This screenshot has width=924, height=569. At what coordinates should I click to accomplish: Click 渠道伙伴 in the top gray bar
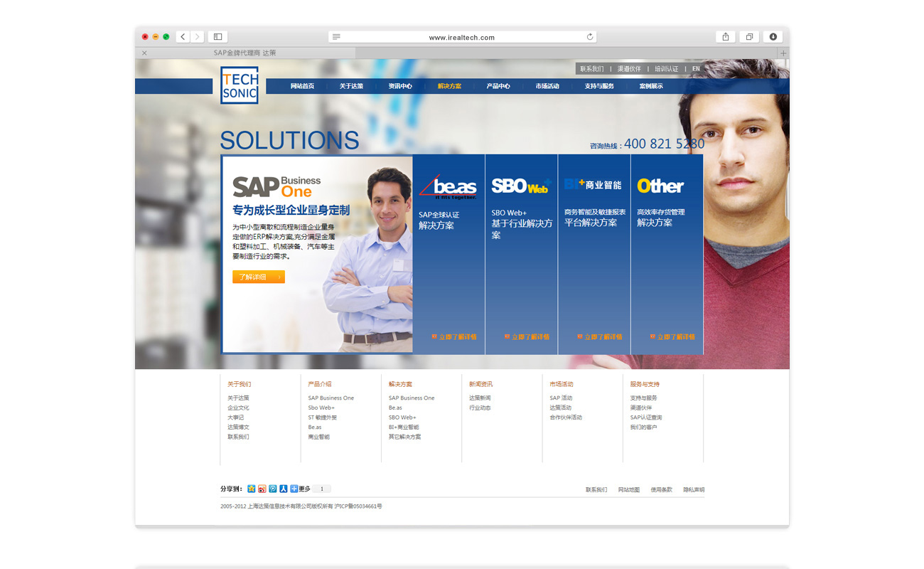629,69
